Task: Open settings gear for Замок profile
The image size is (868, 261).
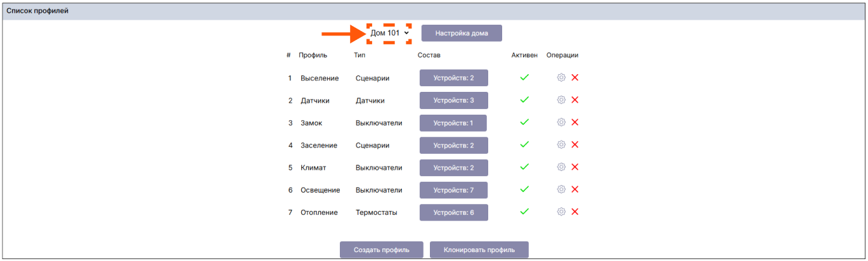Action: pos(561,122)
